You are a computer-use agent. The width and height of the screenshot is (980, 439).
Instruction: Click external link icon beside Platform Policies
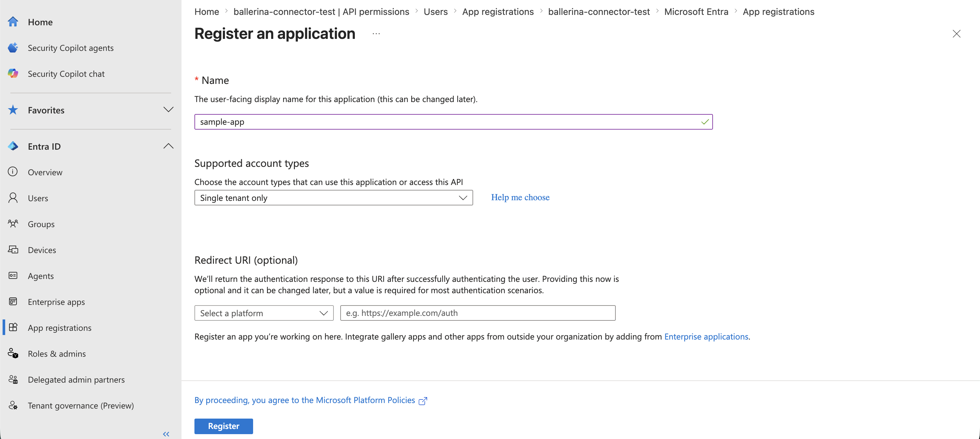(423, 400)
